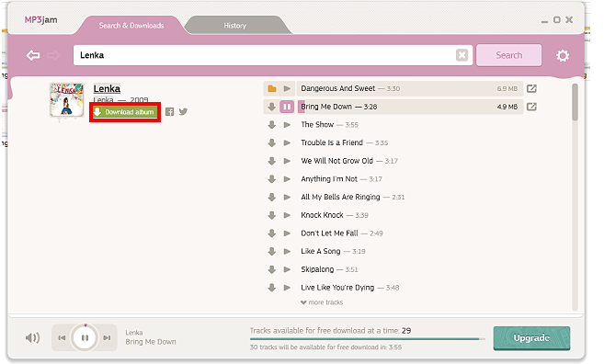The image size is (604, 364).
Task: Play the track Knock Knock
Action: [287, 215]
